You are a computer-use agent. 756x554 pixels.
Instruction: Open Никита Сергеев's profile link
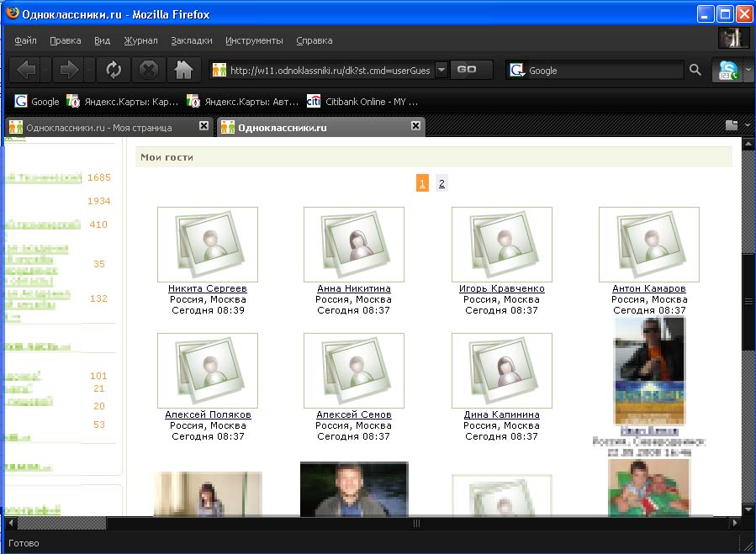coord(207,288)
